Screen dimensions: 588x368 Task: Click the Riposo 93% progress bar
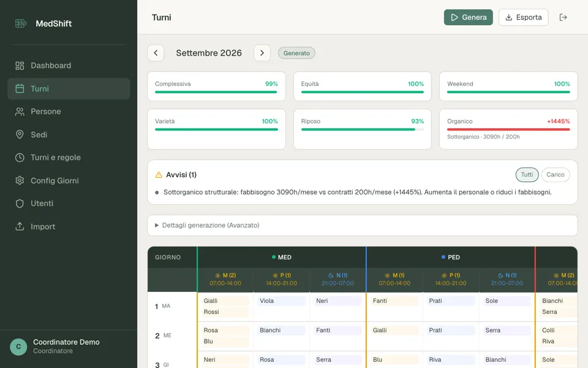pos(362,129)
